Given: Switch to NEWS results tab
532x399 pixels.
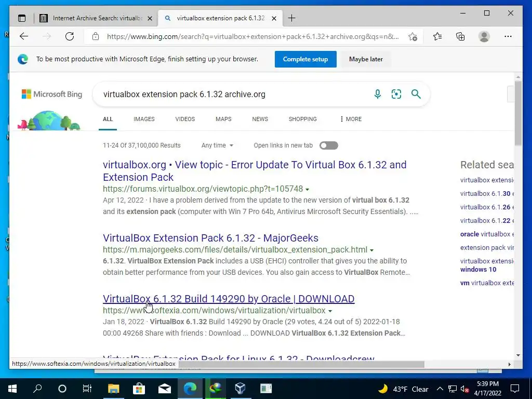Looking at the screenshot, I should 260,119.
